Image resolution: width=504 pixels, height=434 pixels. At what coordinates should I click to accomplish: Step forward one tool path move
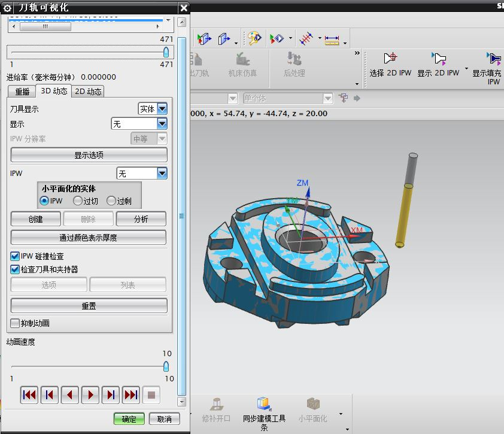pyautogui.click(x=110, y=394)
